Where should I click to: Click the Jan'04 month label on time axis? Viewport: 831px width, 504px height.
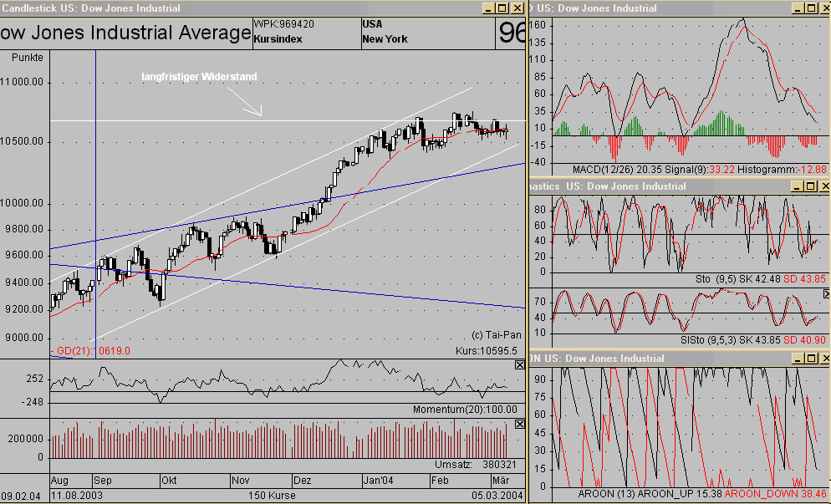point(379,480)
